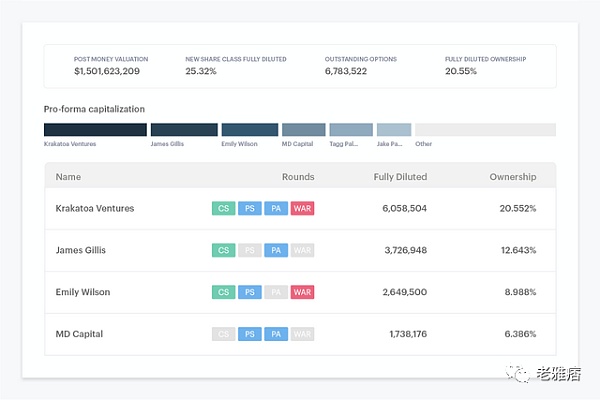Select the PS badge for Krakatoa Ventures

(x=250, y=208)
